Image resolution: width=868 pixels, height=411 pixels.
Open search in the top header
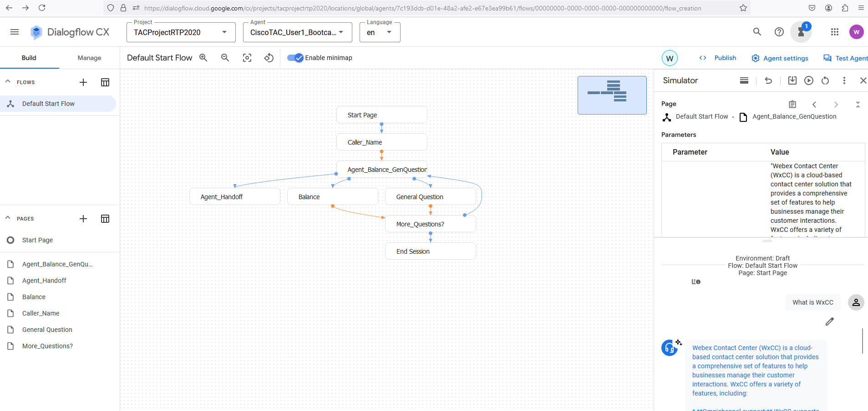(757, 32)
